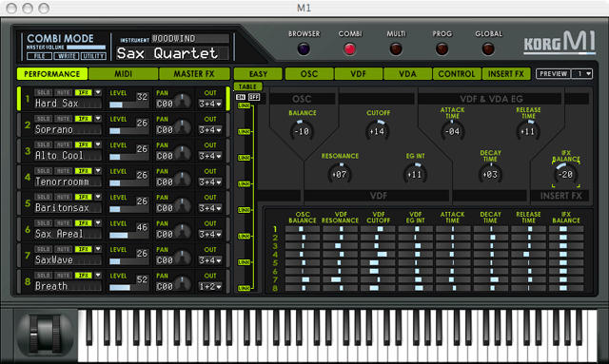Click the UTILITY button
The image size is (609, 364).
coord(93,56)
